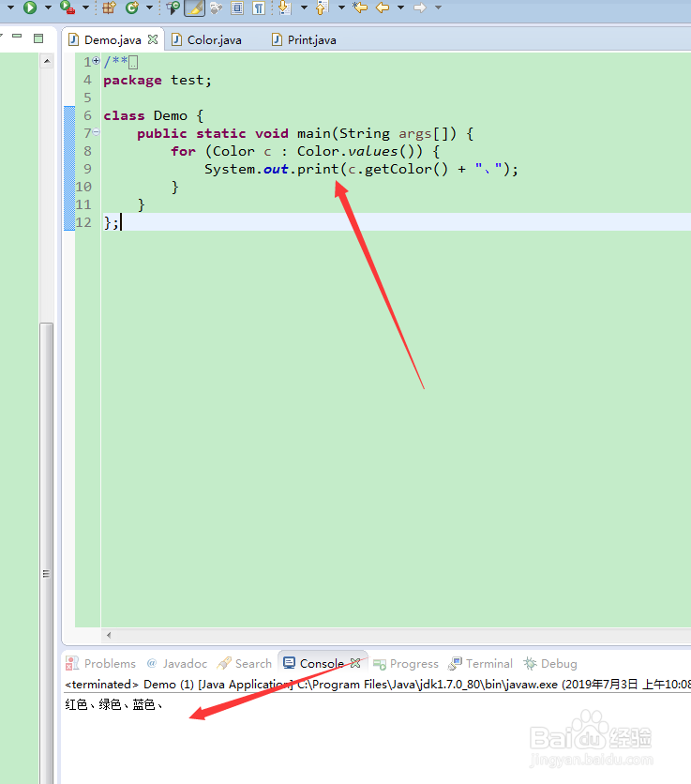
Task: Click the 'package' keyword on line 4
Action: point(132,80)
